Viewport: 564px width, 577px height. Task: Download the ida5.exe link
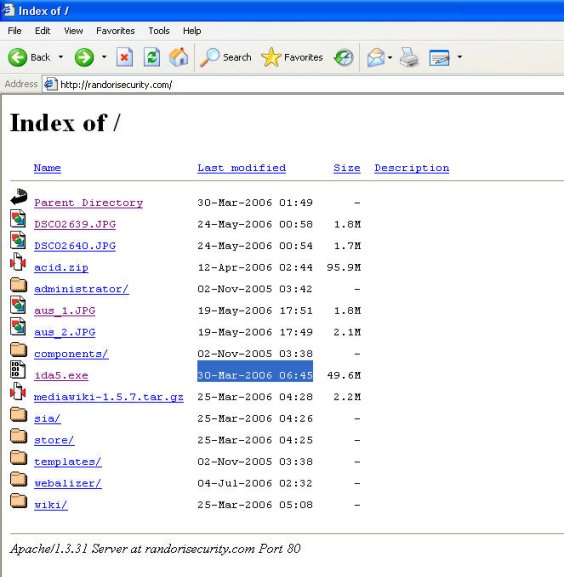tap(61, 375)
